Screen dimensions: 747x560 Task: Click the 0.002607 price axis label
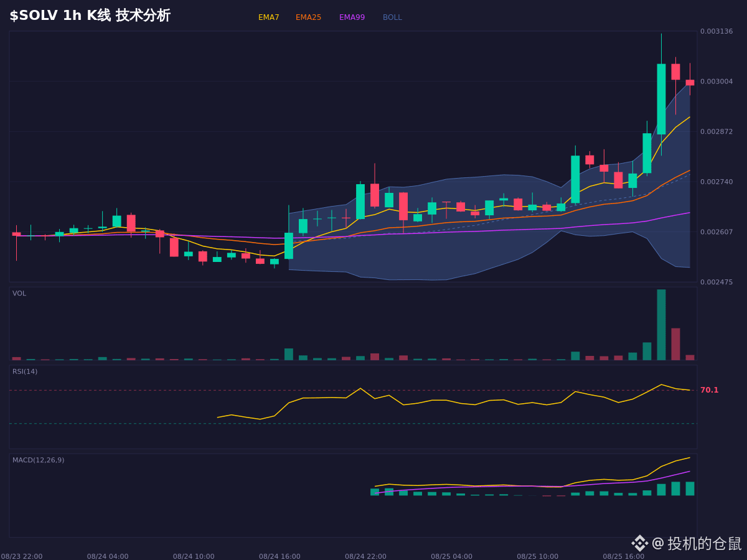pyautogui.click(x=716, y=232)
